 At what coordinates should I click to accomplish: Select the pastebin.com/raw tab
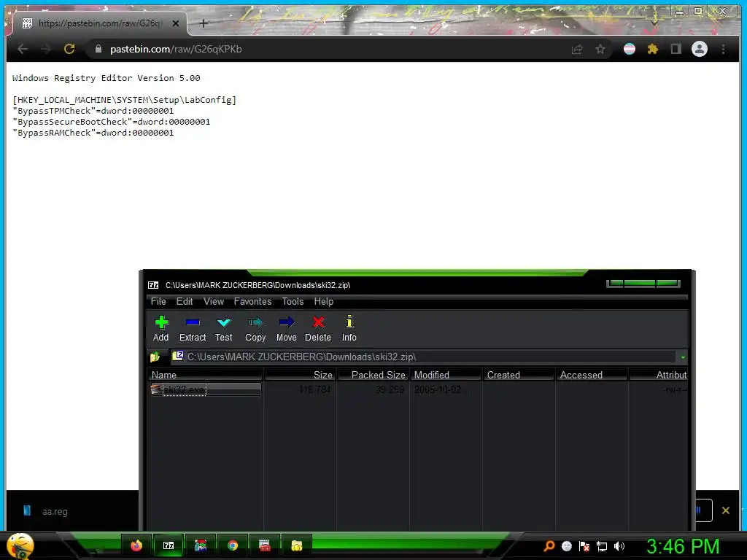coord(98,23)
